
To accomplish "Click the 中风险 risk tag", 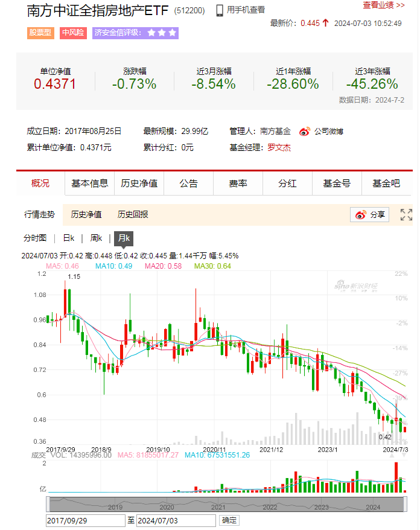I will coord(74,33).
